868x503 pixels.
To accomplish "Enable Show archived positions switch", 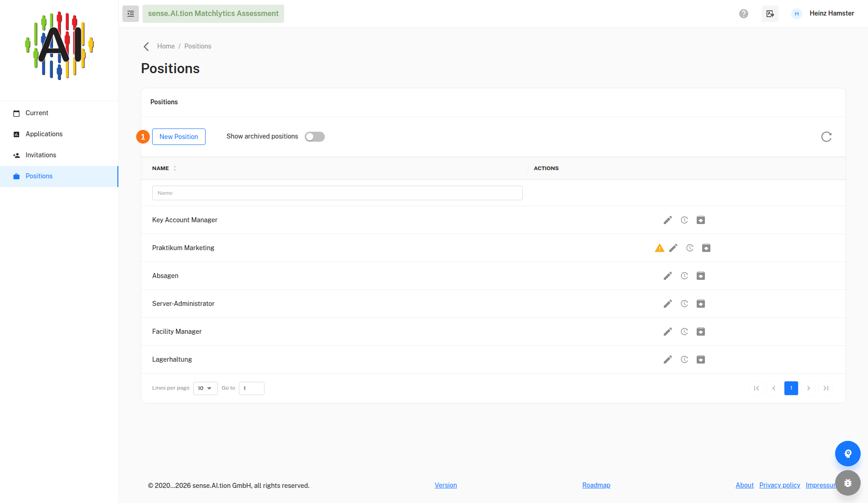I will [x=315, y=137].
